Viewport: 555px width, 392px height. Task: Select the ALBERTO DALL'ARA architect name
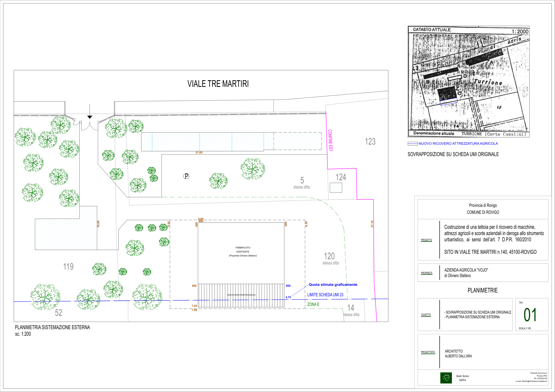pos(458,356)
